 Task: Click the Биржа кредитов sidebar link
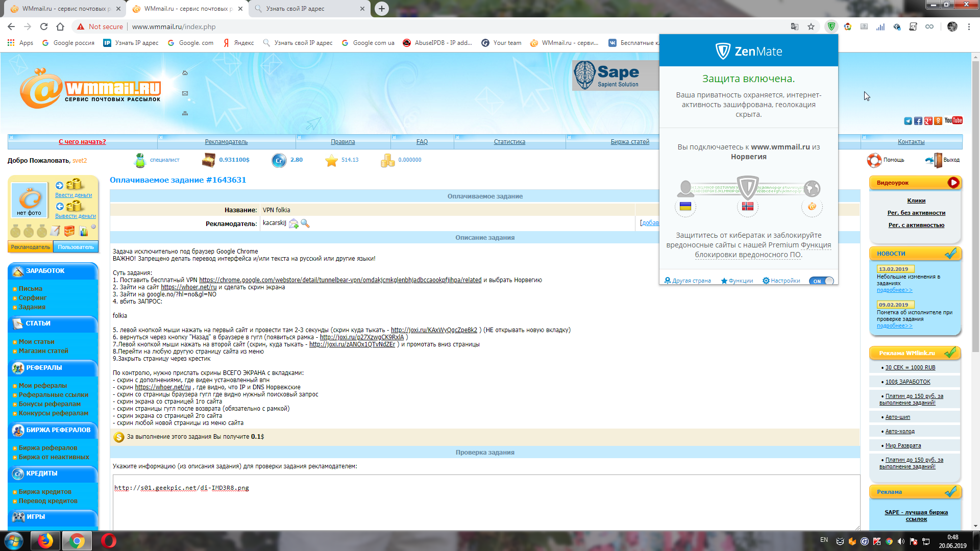click(45, 492)
